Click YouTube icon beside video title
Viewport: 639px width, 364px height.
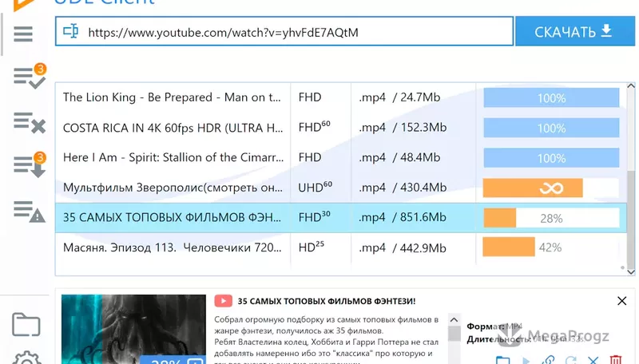(223, 301)
